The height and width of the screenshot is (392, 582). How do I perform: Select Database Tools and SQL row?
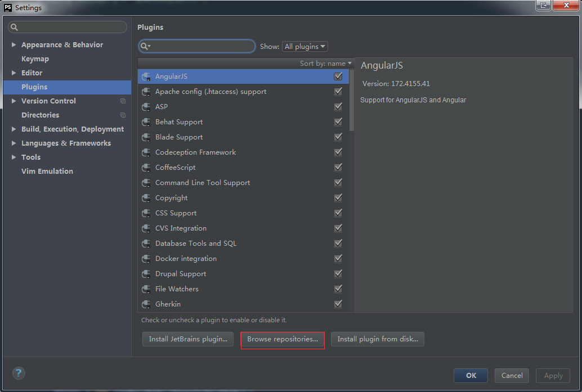(x=243, y=244)
